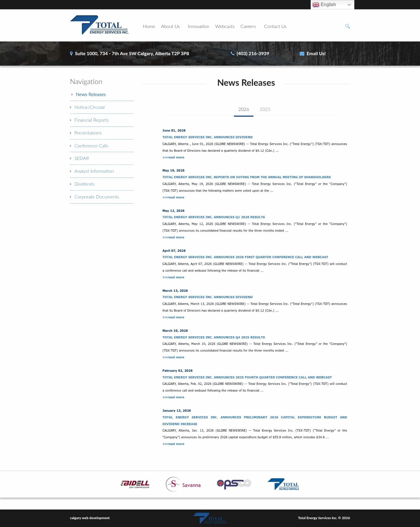Click the phone icon beside (403) 216-3939
420x527 pixels.
point(232,53)
